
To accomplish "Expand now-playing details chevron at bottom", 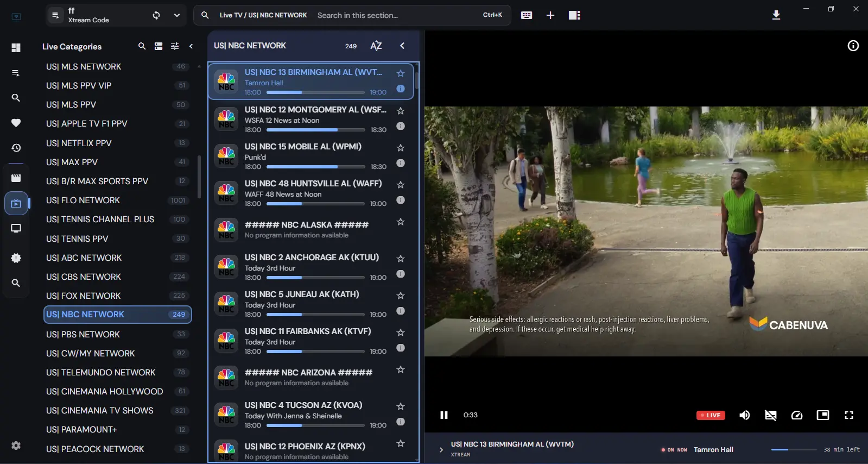I will (441, 450).
